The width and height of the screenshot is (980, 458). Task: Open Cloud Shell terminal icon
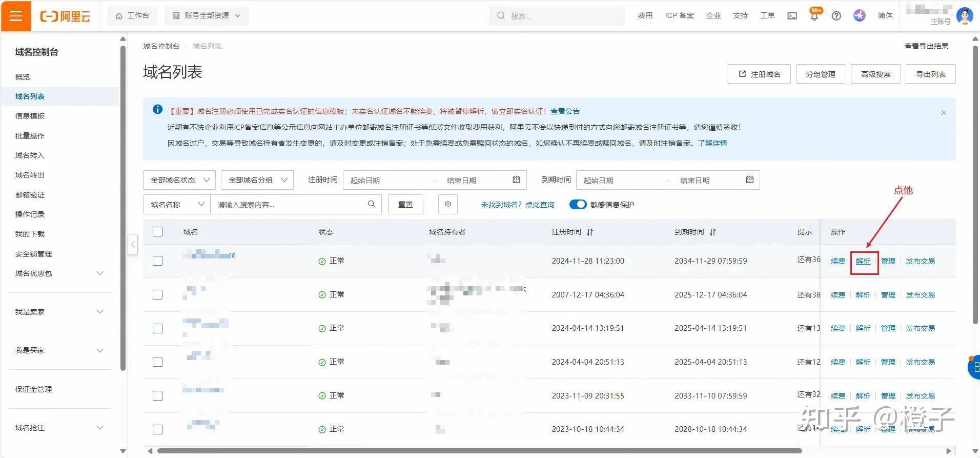(792, 16)
